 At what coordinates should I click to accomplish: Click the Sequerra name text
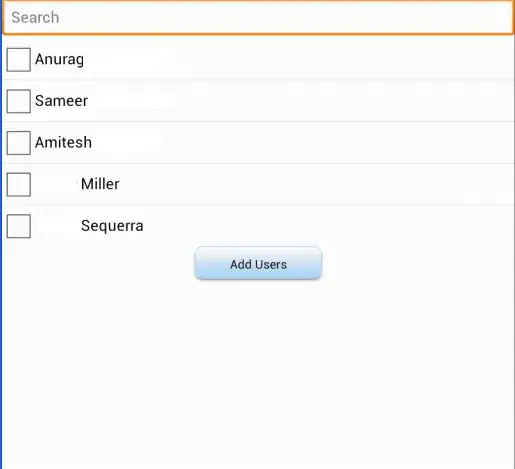(x=112, y=226)
